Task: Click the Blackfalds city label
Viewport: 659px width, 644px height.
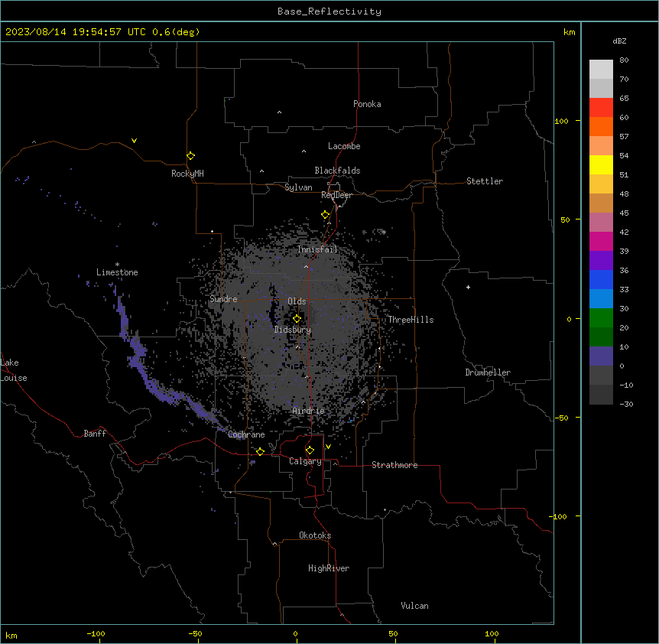Action: (337, 171)
